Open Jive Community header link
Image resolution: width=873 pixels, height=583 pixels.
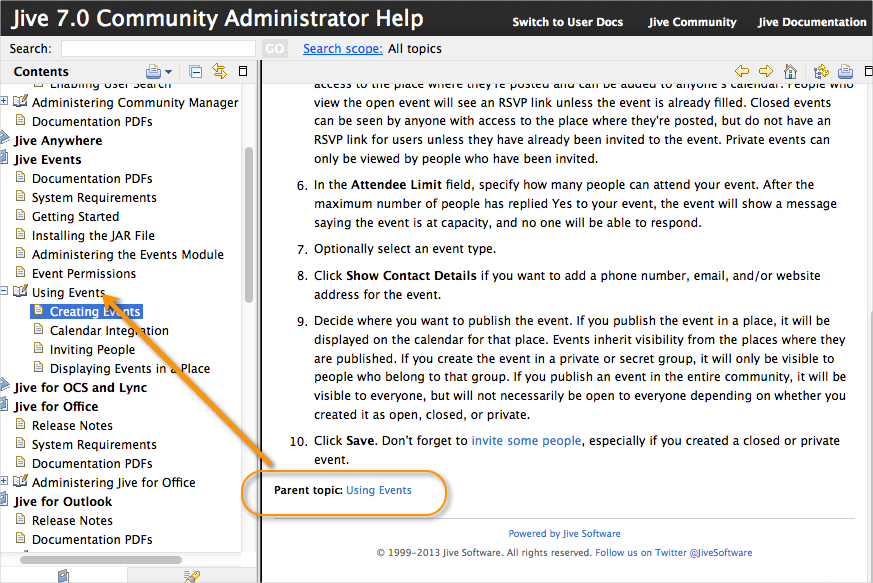pos(692,22)
